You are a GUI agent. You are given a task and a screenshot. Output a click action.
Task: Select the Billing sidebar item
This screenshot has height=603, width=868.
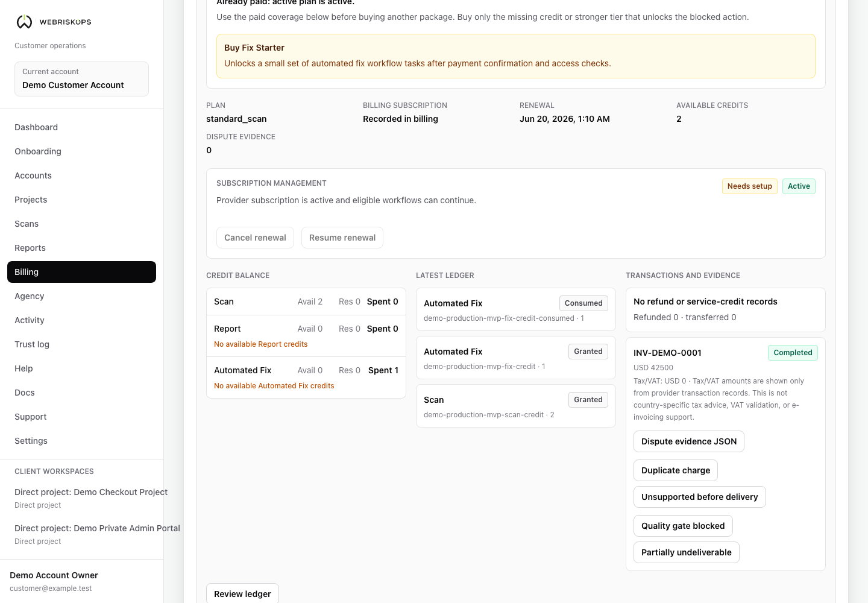pos(81,272)
